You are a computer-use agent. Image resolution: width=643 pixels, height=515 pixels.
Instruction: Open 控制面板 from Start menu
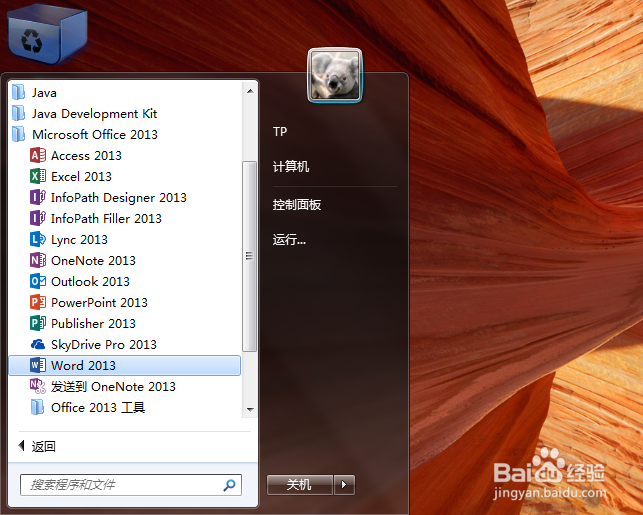pyautogui.click(x=296, y=204)
